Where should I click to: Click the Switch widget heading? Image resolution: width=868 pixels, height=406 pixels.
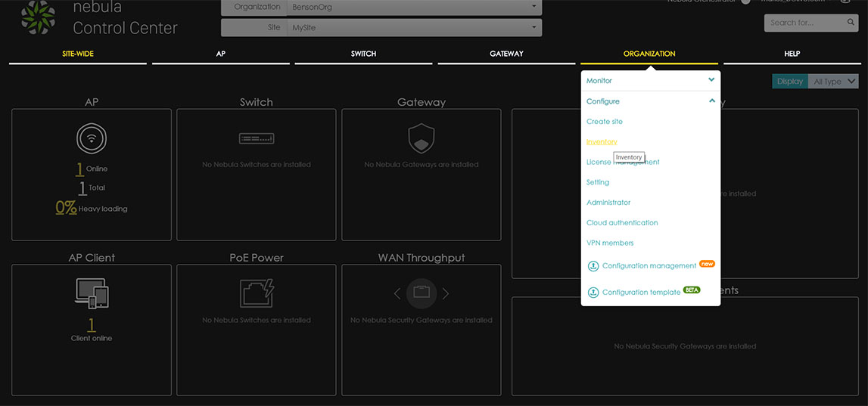pos(257,102)
